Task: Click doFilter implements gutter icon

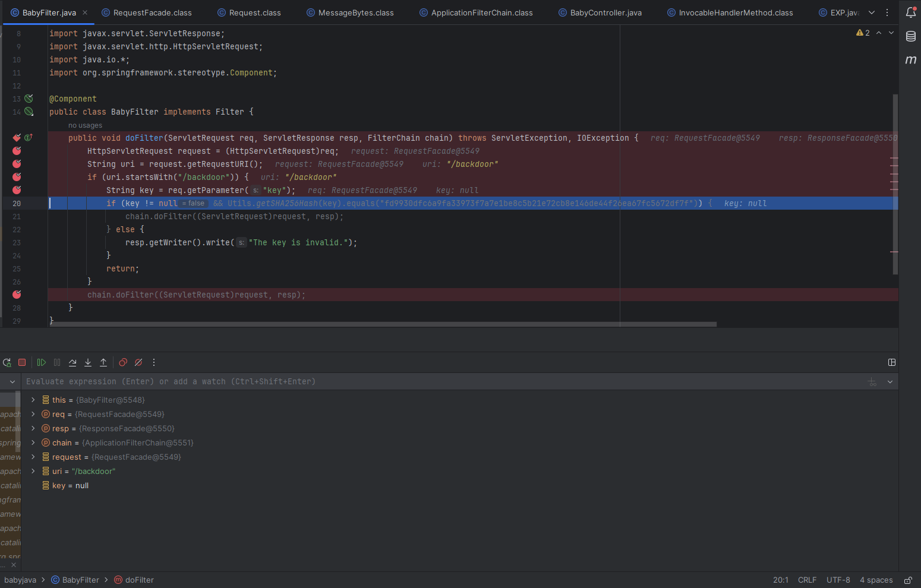Action: [x=28, y=138]
